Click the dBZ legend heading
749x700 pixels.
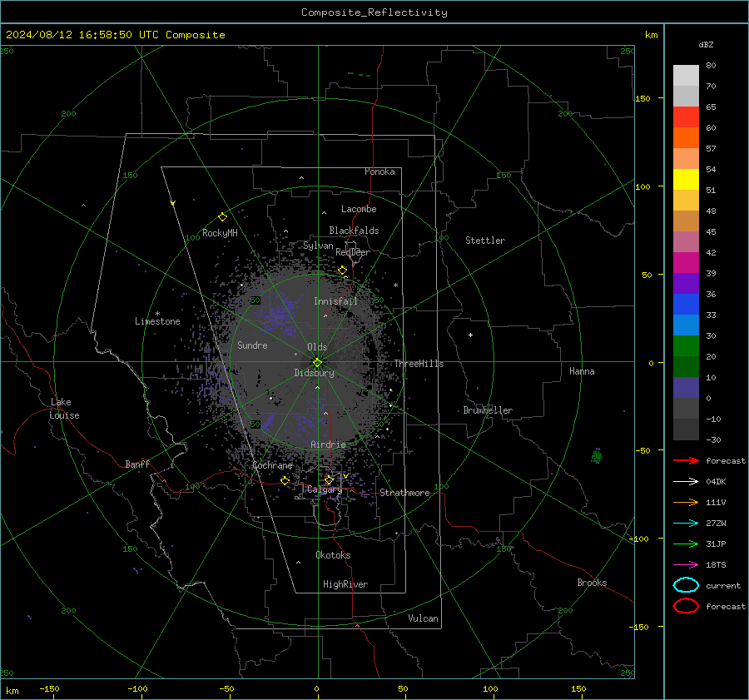[x=706, y=44]
